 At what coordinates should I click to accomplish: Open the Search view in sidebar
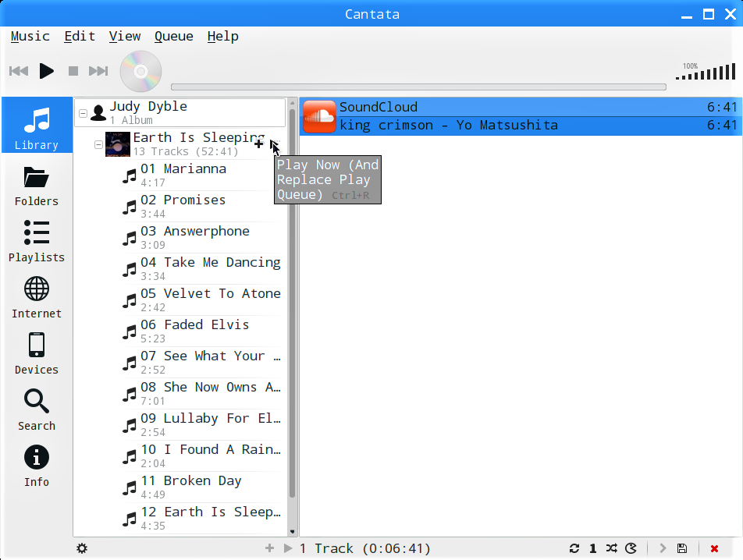tap(37, 410)
